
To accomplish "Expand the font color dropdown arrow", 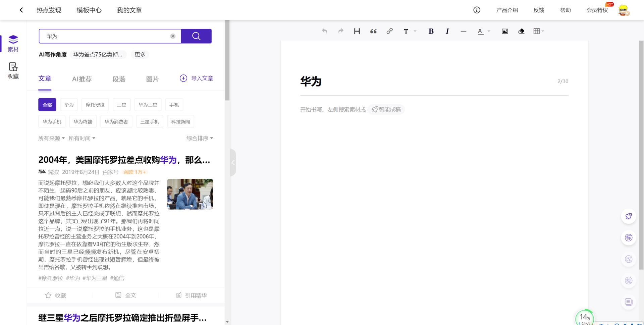I will (x=489, y=31).
